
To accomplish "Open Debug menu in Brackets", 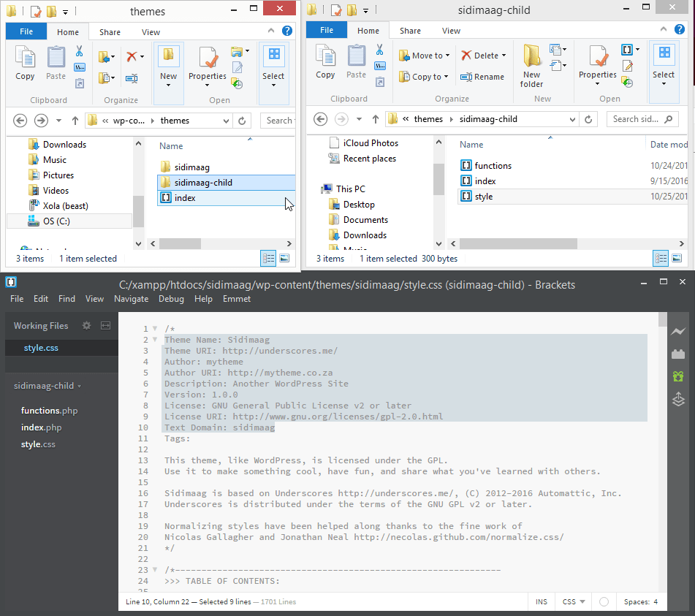I will tap(171, 299).
